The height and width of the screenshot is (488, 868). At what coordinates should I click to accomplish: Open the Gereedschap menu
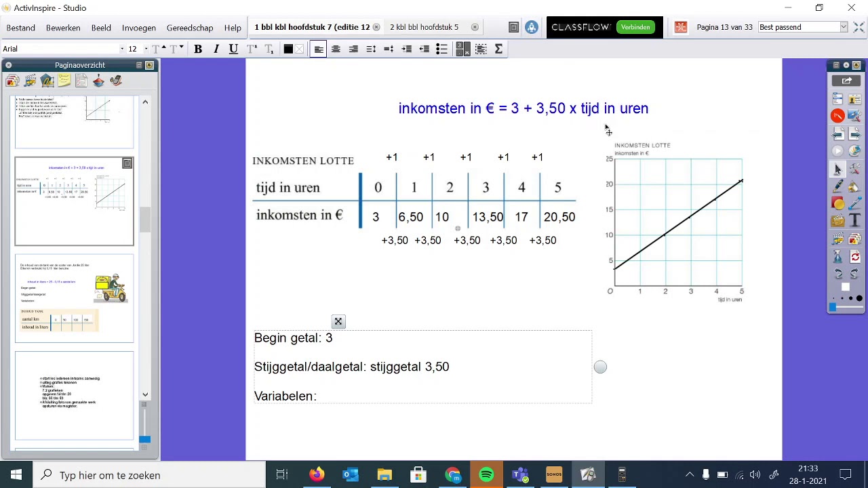pyautogui.click(x=190, y=28)
